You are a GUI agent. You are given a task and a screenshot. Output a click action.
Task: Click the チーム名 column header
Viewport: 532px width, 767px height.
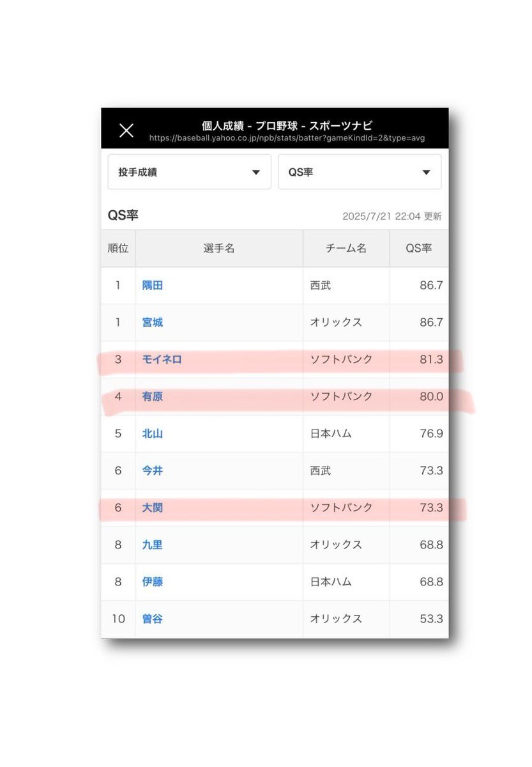pos(346,248)
